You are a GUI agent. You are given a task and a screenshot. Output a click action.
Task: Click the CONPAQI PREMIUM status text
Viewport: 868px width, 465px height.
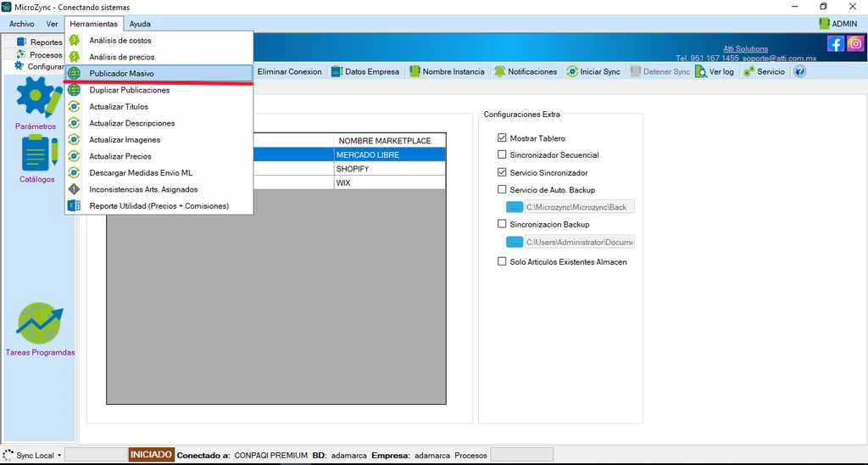click(x=270, y=455)
